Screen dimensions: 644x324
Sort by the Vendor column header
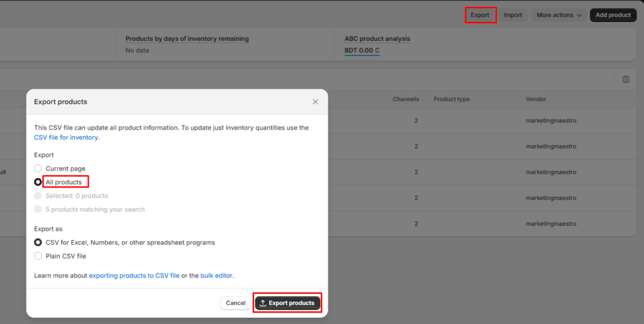coord(536,99)
